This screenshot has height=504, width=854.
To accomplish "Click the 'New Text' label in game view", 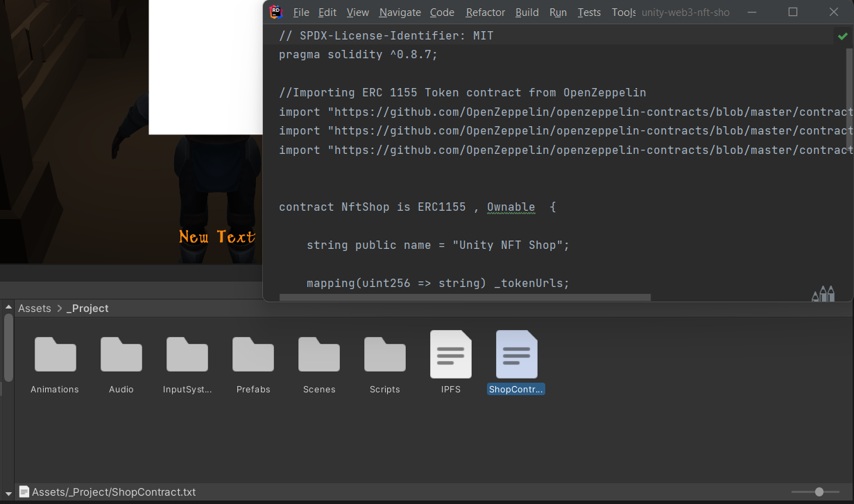I will click(x=217, y=237).
